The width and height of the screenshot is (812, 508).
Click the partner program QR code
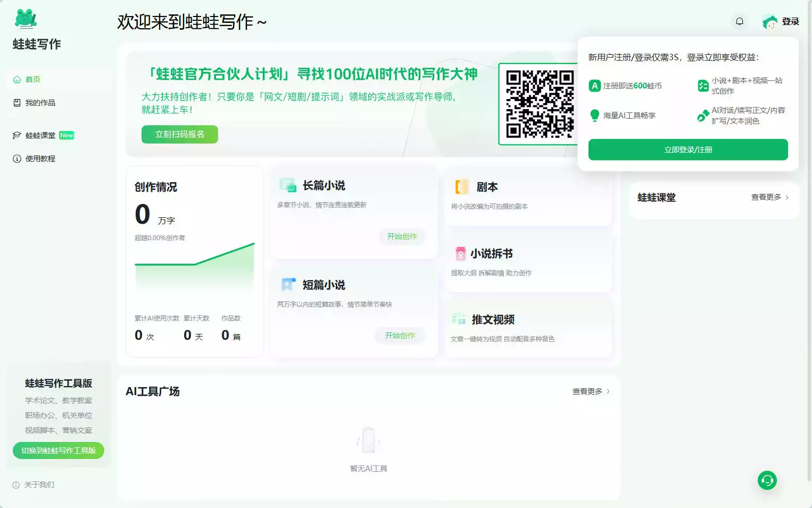(539, 104)
